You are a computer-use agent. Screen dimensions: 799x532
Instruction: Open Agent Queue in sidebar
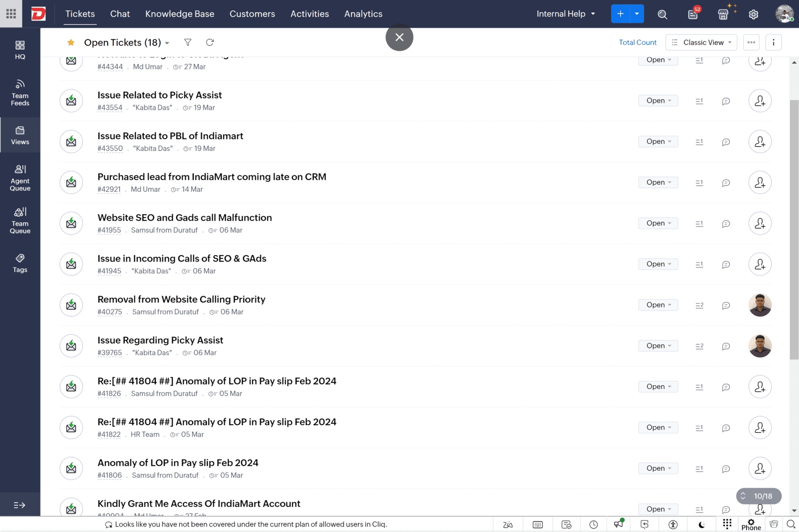(20, 178)
